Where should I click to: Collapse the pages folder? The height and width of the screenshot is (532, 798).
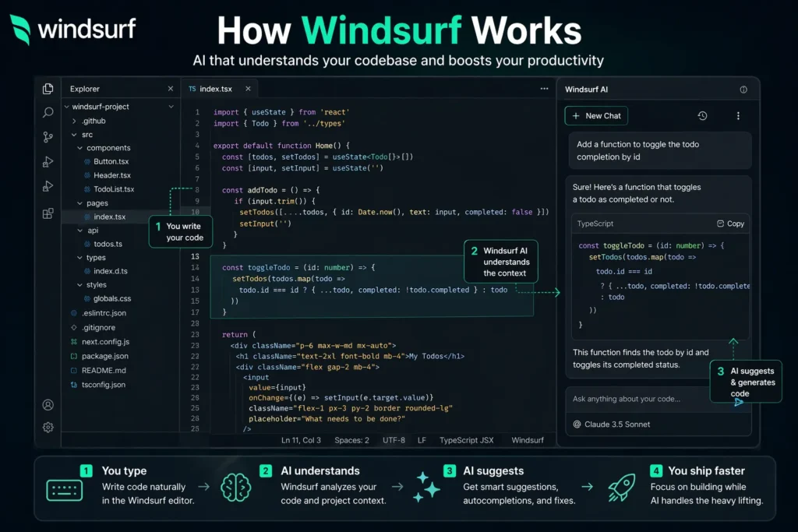[x=80, y=203]
